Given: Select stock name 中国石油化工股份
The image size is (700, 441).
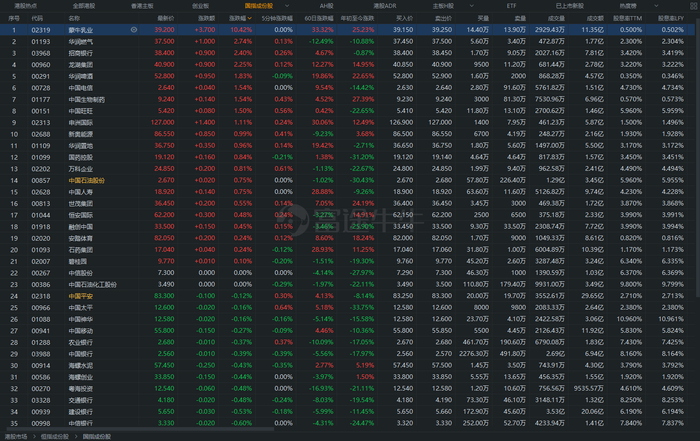Looking at the screenshot, I should coord(92,285).
